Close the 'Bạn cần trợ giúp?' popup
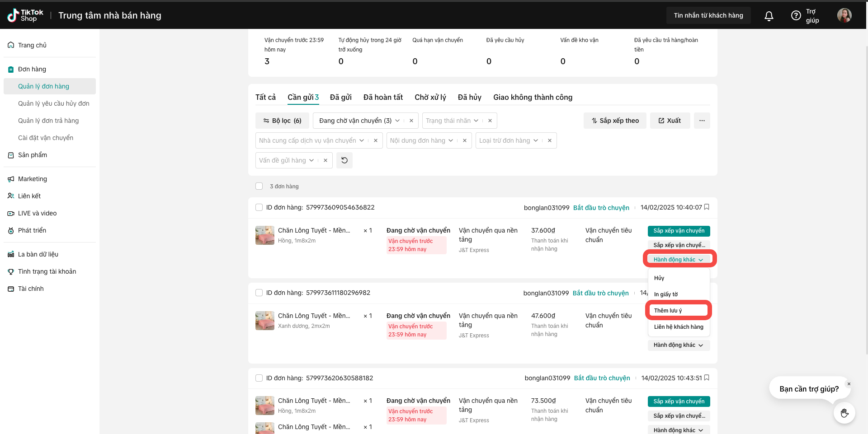This screenshot has height=434, width=868. tap(849, 384)
